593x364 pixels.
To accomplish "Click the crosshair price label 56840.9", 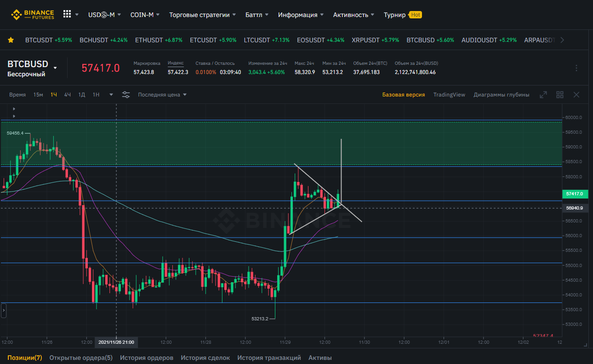I will click(575, 208).
